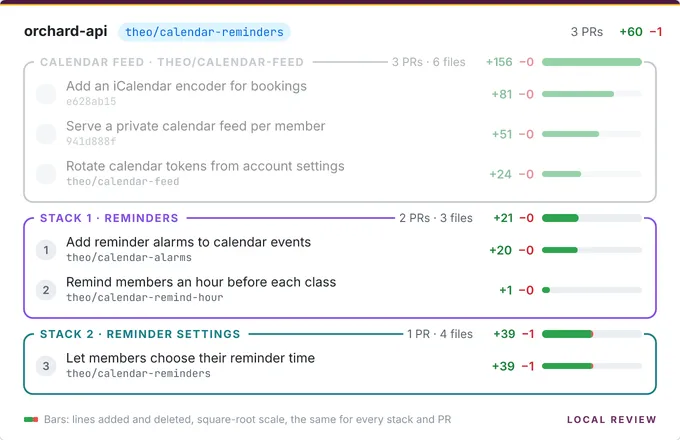Click the Local Review label
The image size is (680, 440).
[x=611, y=420]
